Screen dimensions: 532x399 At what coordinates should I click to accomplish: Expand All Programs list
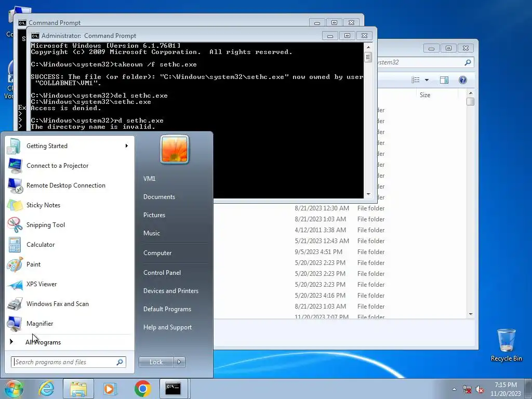pyautogui.click(x=70, y=342)
